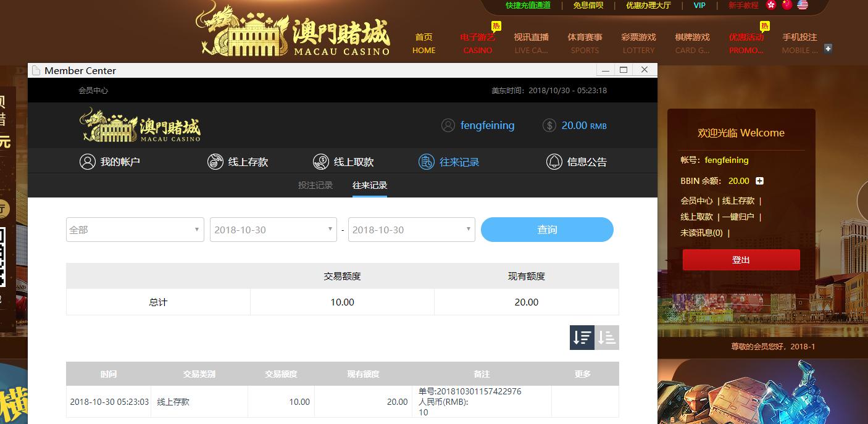Open the VIP link

click(699, 5)
